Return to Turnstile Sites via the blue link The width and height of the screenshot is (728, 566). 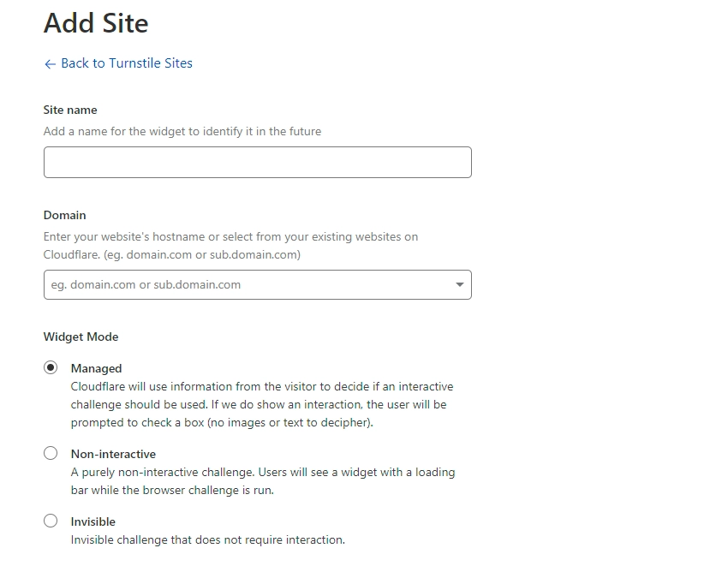click(125, 63)
